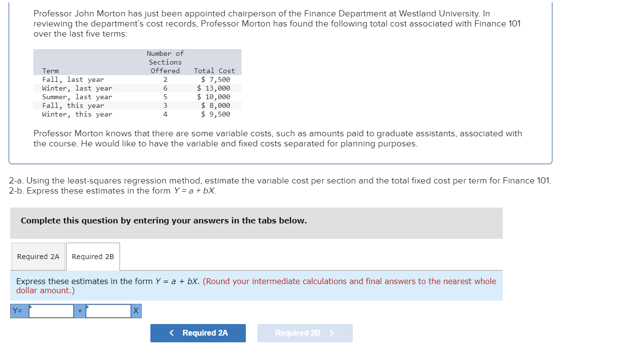Switch to the Required 2A tab

(38, 257)
